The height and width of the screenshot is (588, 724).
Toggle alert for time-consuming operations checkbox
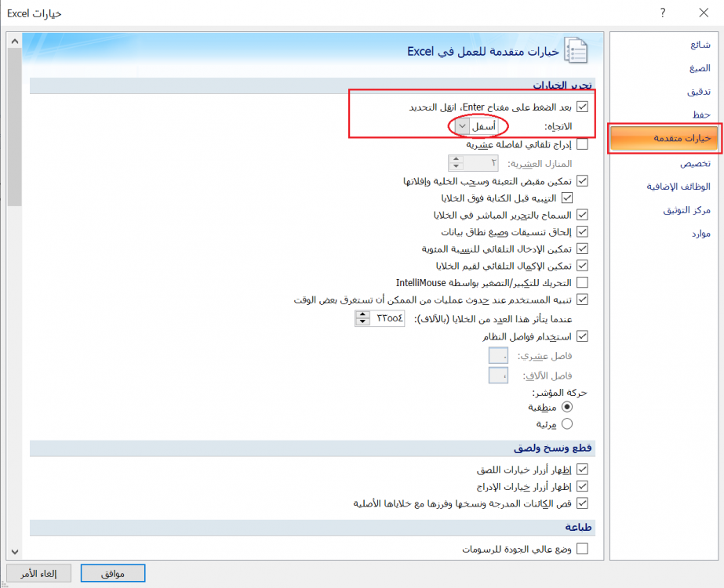(582, 299)
